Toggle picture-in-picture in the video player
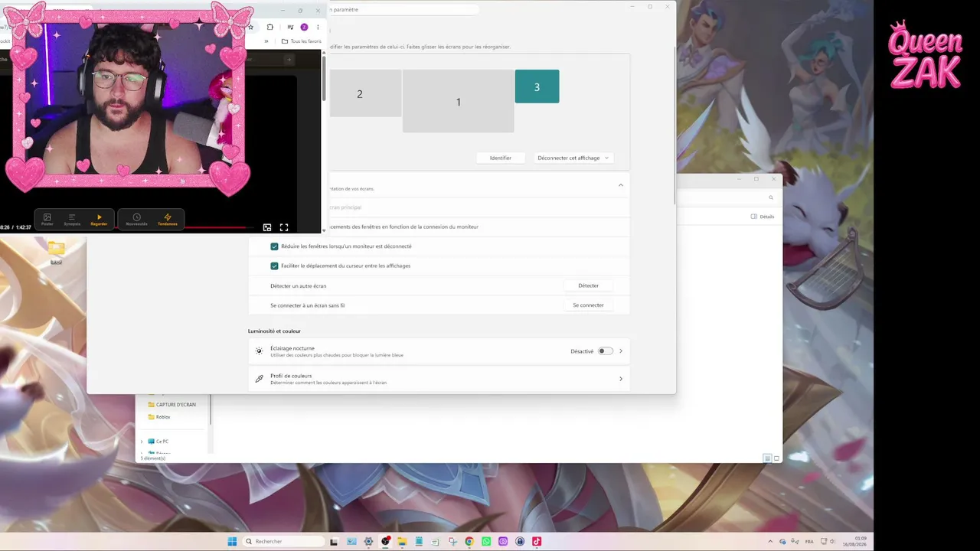This screenshot has height=551, width=980. click(267, 227)
